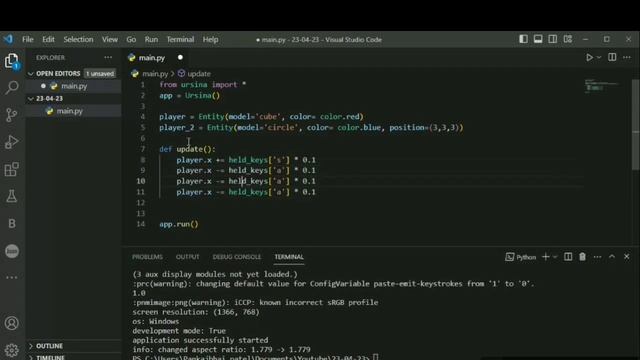
Task: Select main.py in 23-04-23 folder
Action: tap(69, 111)
